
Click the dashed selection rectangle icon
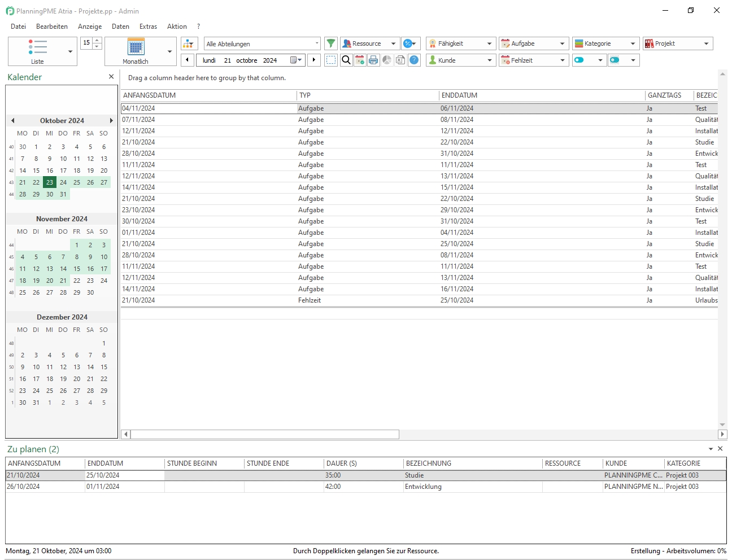[332, 60]
